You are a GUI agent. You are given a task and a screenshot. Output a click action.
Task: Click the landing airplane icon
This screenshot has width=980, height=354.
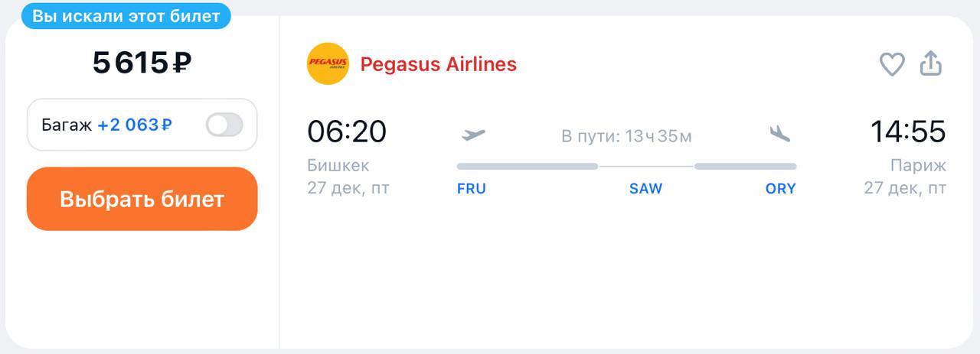[779, 135]
